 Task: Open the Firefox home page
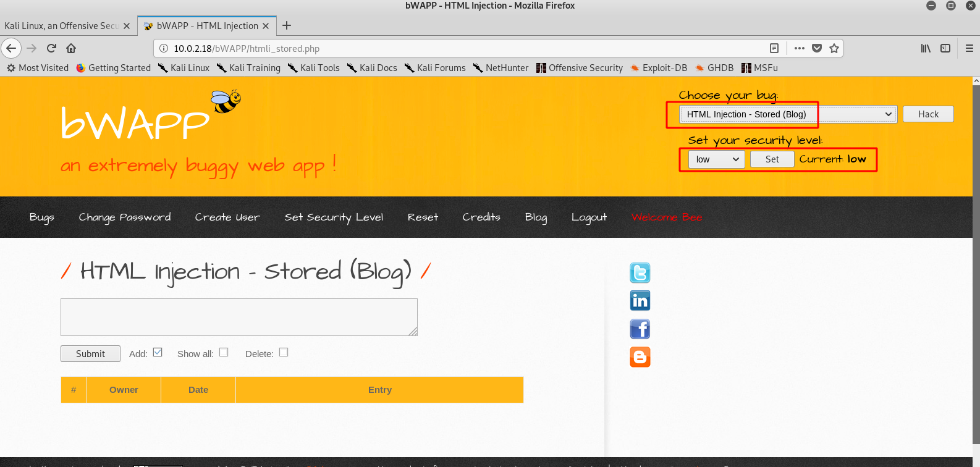71,48
